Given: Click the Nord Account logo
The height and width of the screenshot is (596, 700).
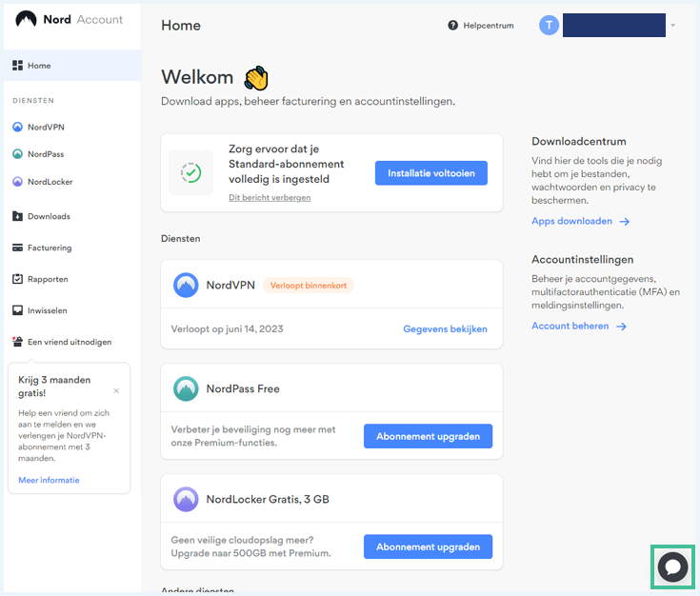Looking at the screenshot, I should coord(70,20).
